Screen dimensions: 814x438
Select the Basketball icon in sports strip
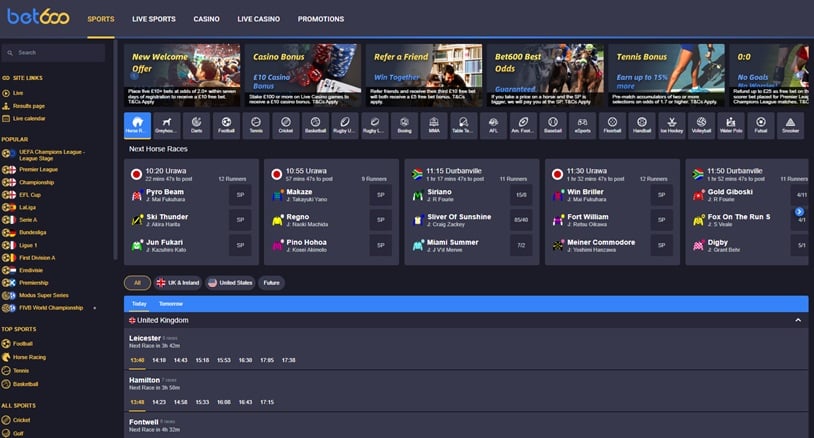[x=315, y=125]
